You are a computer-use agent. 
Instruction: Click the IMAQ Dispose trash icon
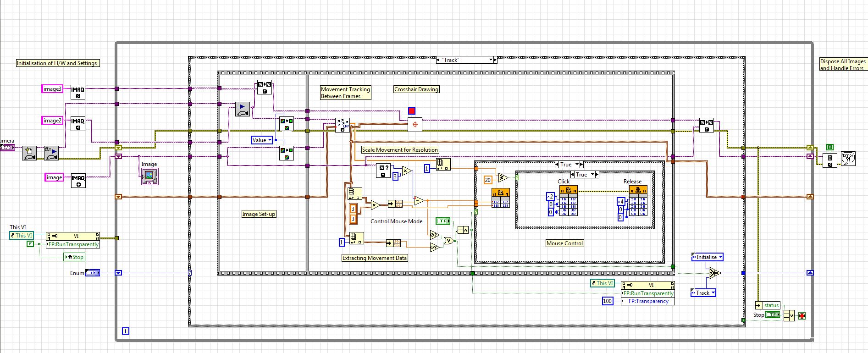830,160
